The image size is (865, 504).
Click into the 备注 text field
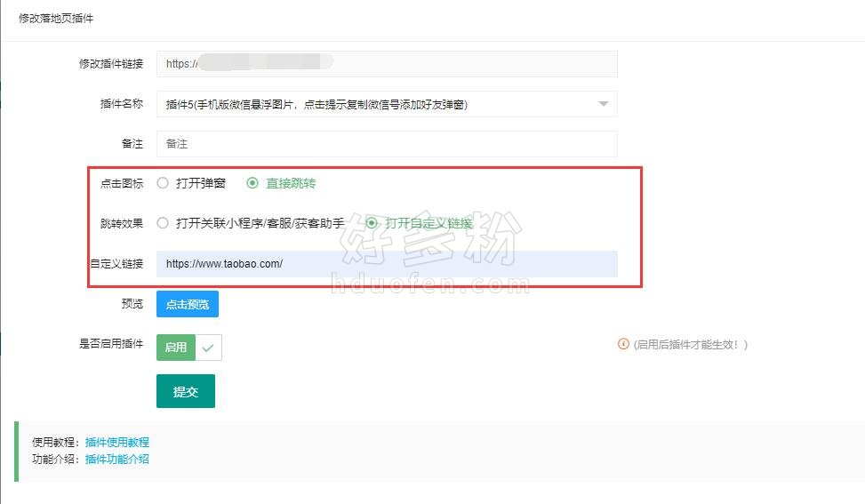click(x=387, y=144)
